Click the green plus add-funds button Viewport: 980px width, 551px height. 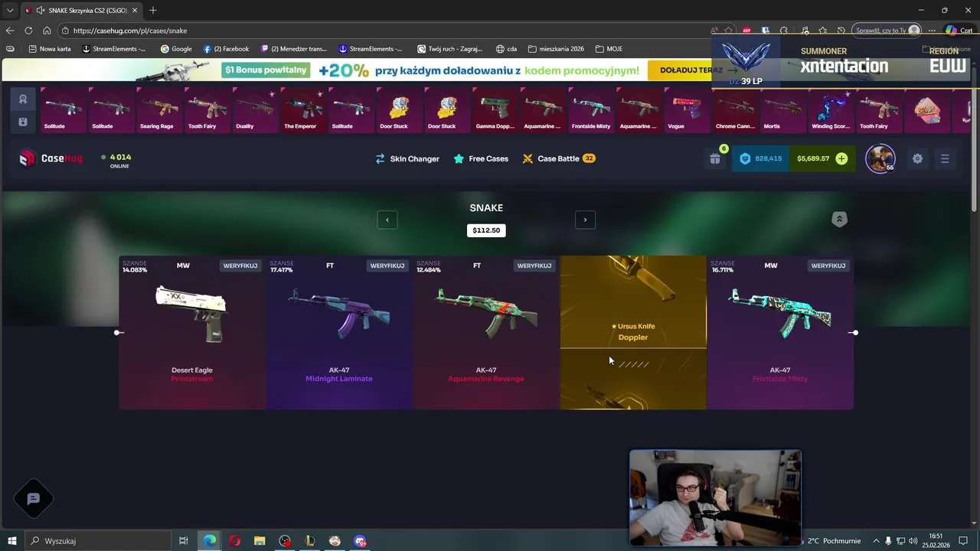841,158
